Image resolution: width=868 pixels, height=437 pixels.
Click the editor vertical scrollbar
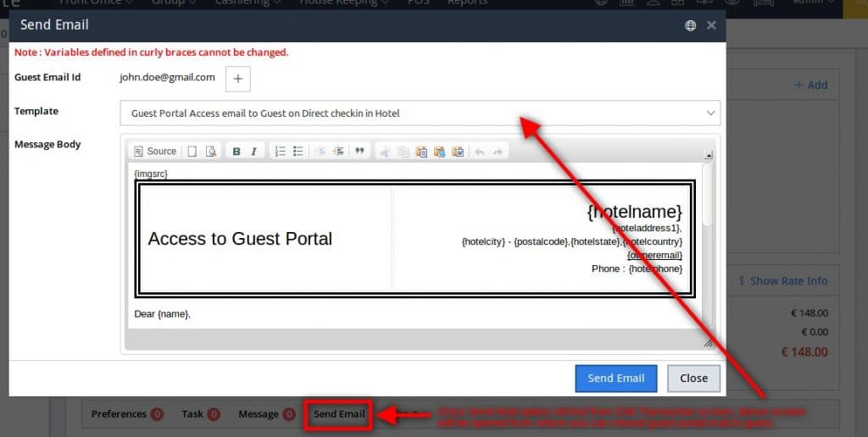coord(708,195)
